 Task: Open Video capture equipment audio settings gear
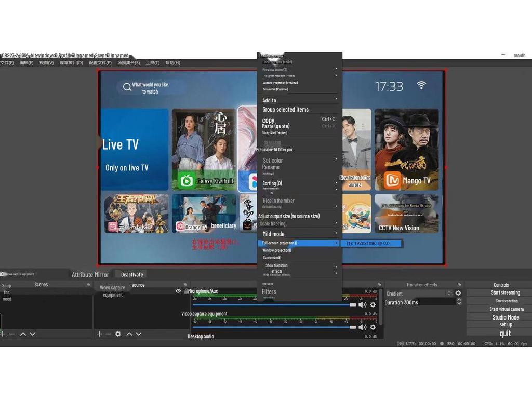point(373,327)
